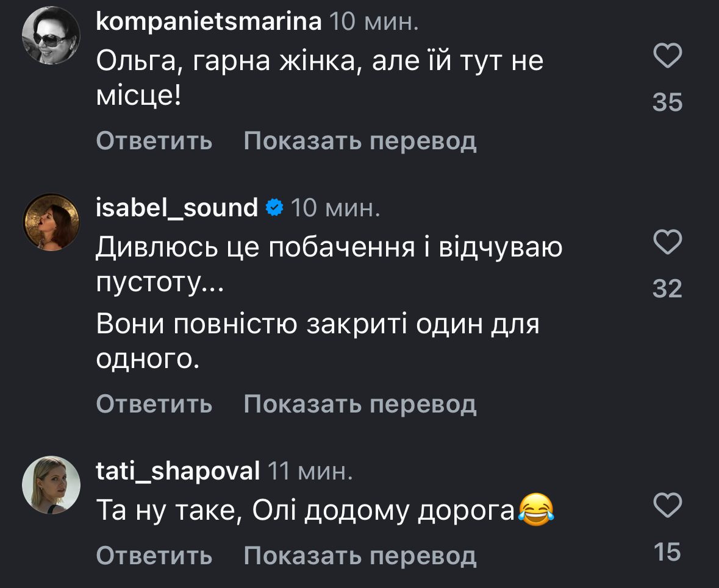Show translation of tati_shapoval's comment
Screen dimensions: 719x588
click(x=360, y=555)
